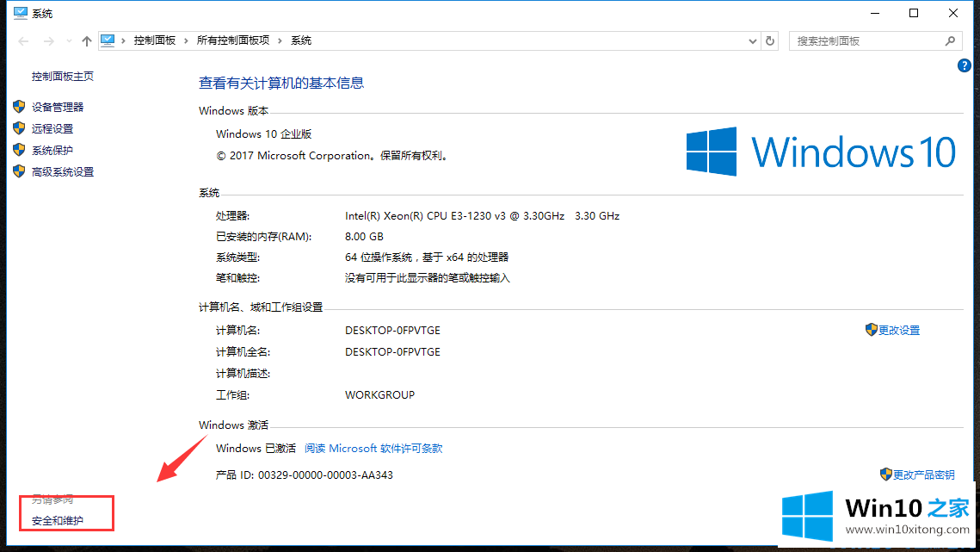Click shield icon beside 更改设置

(872, 330)
